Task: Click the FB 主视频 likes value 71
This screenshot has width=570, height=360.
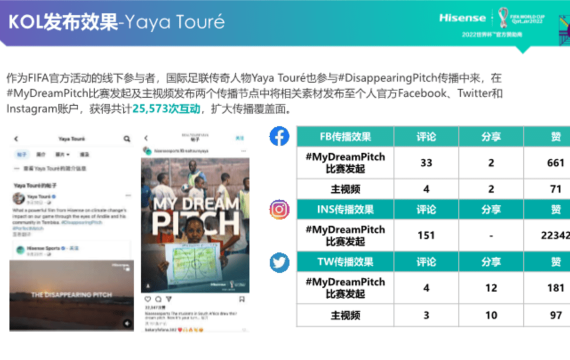Action: click(555, 189)
